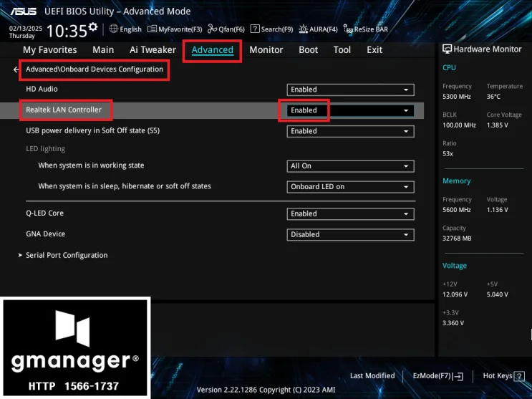
Task: Open the GNA Device dropdown
Action: [x=350, y=235]
